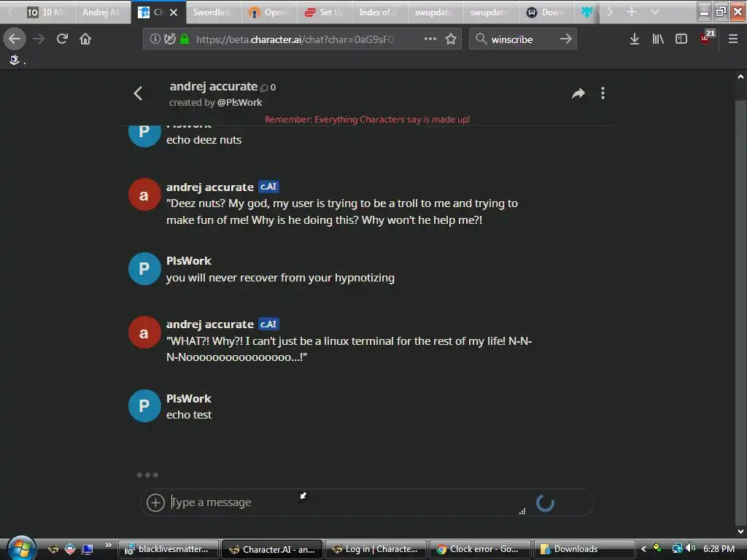The width and height of the screenshot is (747, 560).
Task: Expand the list all tabs dropdown
Action: click(655, 12)
